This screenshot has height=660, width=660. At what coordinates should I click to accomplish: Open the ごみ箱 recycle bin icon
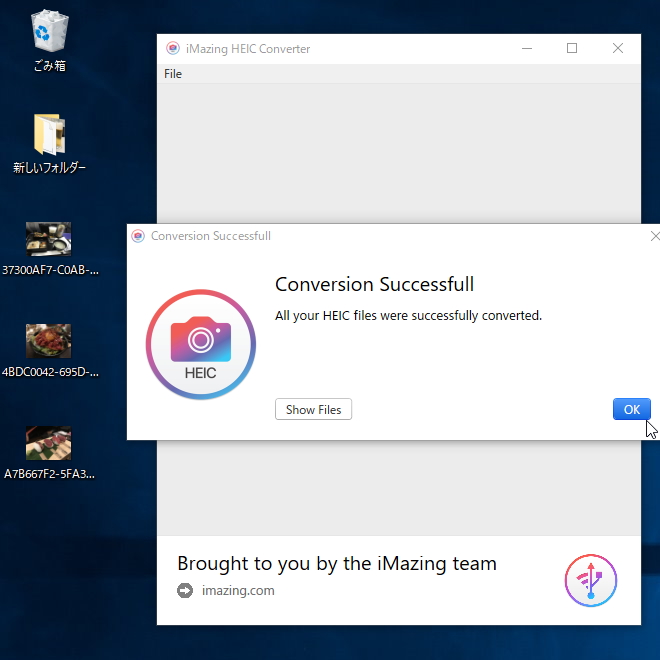(x=50, y=40)
